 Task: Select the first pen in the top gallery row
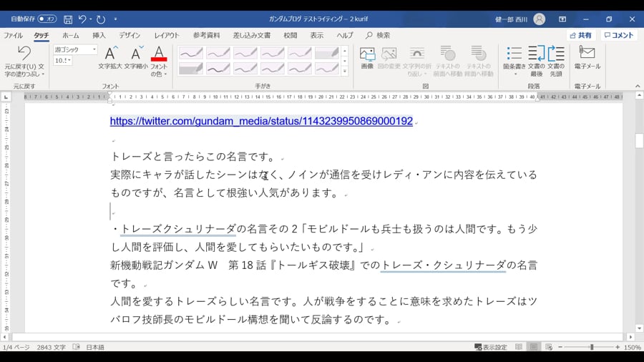[191, 53]
